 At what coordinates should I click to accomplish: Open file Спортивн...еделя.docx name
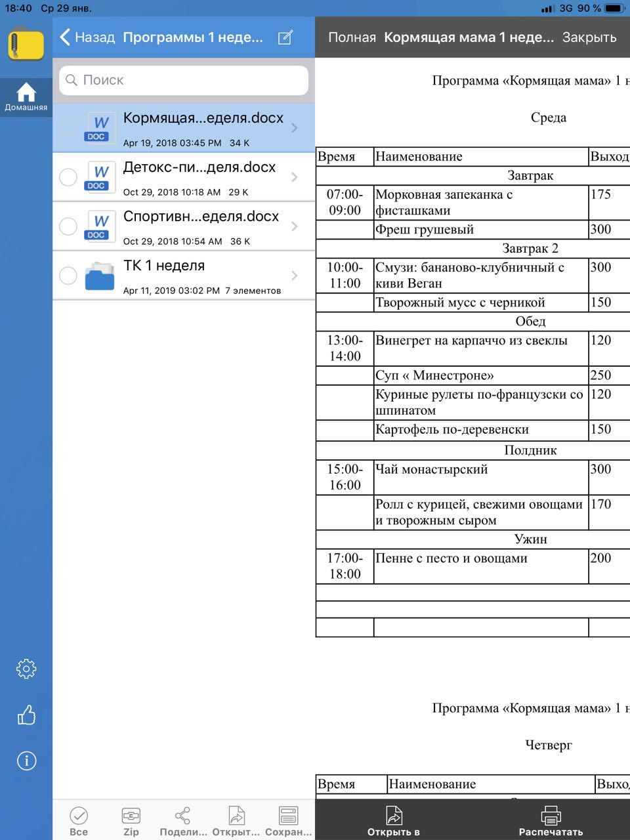[201, 217]
